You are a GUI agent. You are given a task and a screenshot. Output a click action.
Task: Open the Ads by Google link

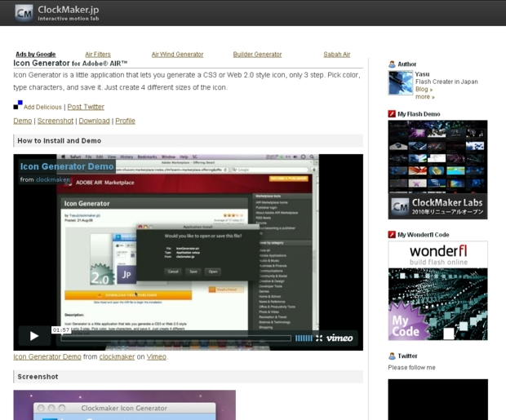pos(35,54)
